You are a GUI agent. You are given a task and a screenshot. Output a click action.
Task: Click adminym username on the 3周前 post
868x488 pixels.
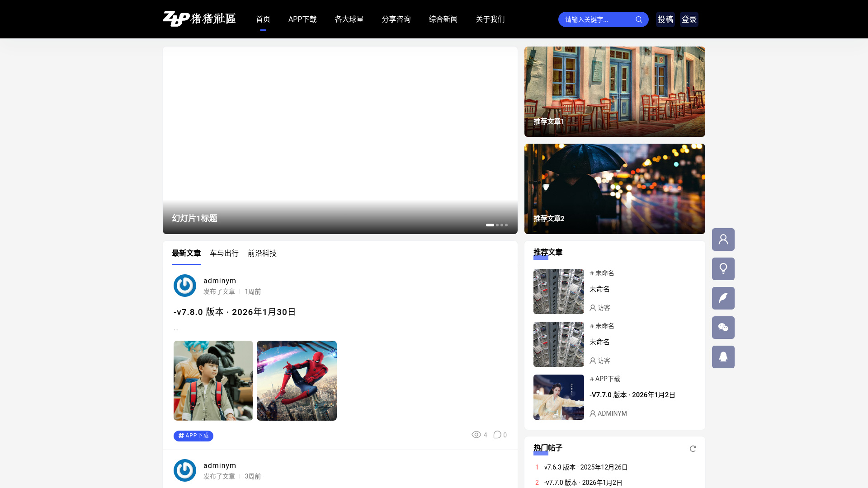(220, 465)
